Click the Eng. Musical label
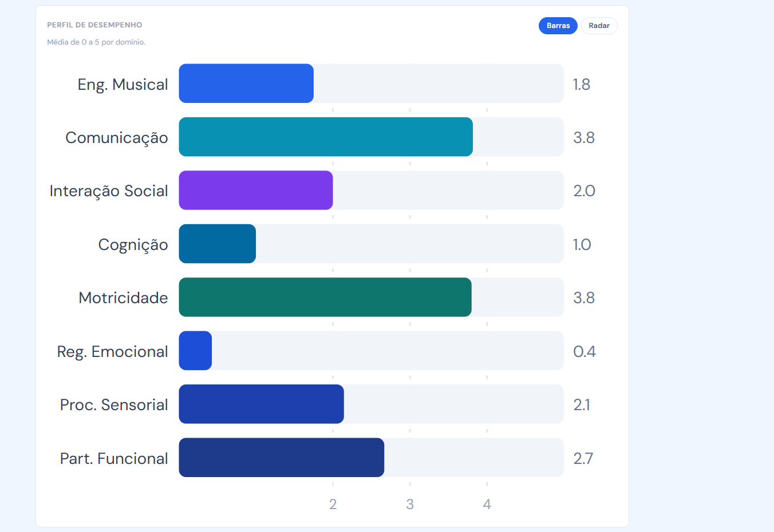This screenshot has height=532, width=774. [123, 85]
